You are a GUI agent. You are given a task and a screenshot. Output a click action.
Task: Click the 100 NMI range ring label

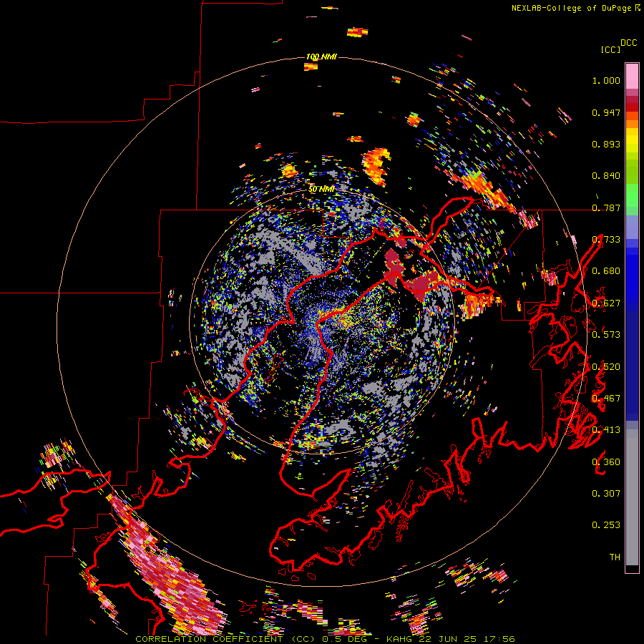click(321, 57)
